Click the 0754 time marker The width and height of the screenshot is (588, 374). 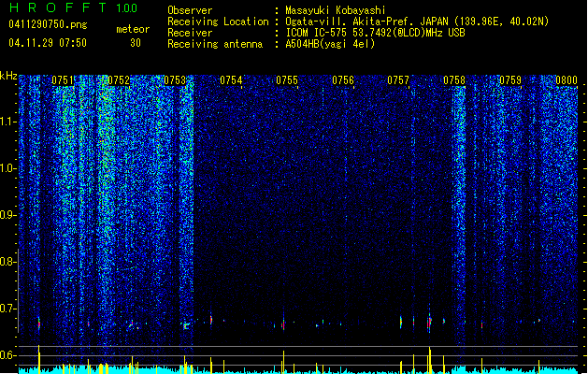click(231, 80)
